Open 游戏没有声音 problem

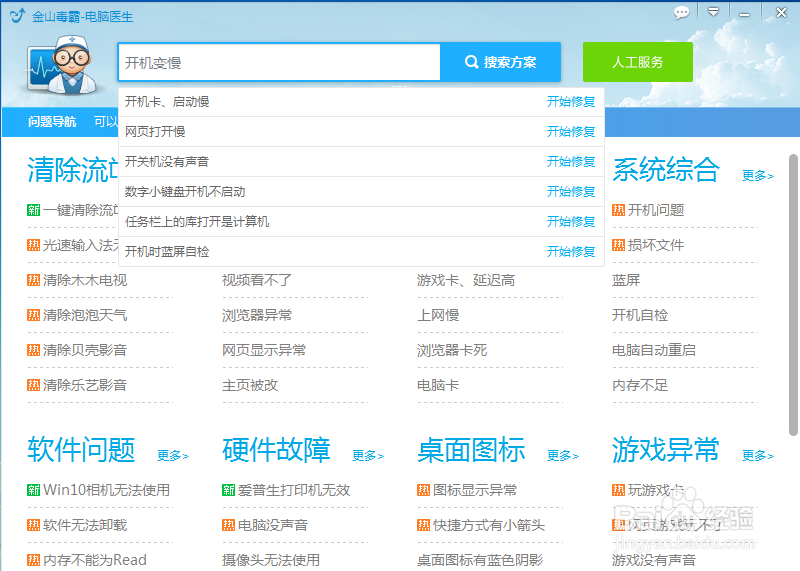[654, 560]
